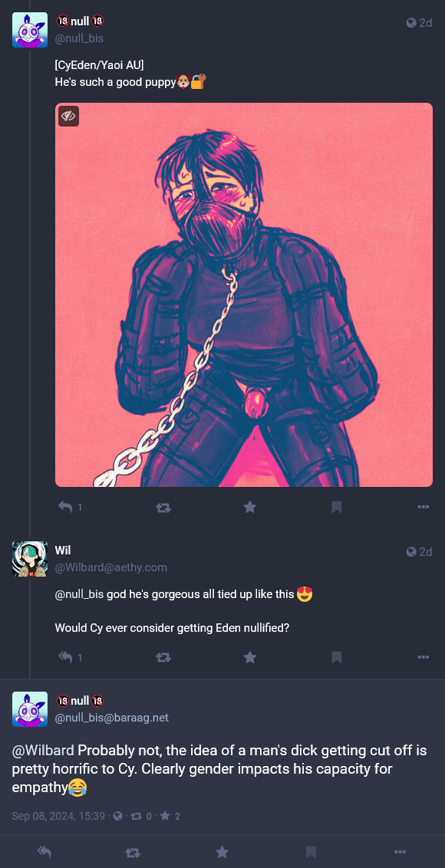Favourite the detailed bottom post
This screenshot has width=445, height=868.
[222, 852]
